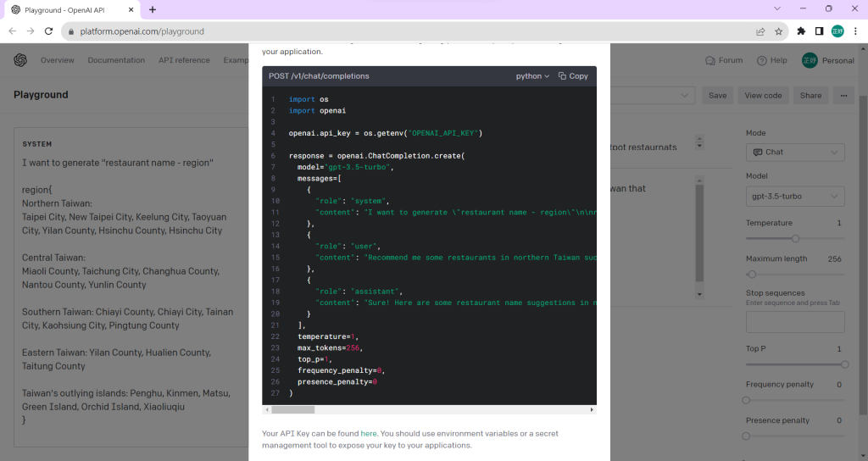The image size is (868, 461).
Task: Click the share page icon
Action: (x=760, y=31)
